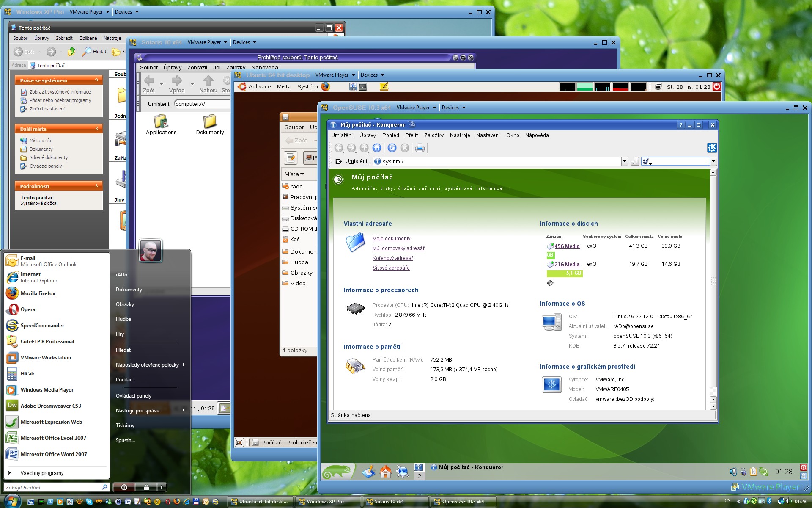Launch Konqueror web browser from openSUSE panel
The width and height of the screenshot is (812, 508).
point(402,471)
